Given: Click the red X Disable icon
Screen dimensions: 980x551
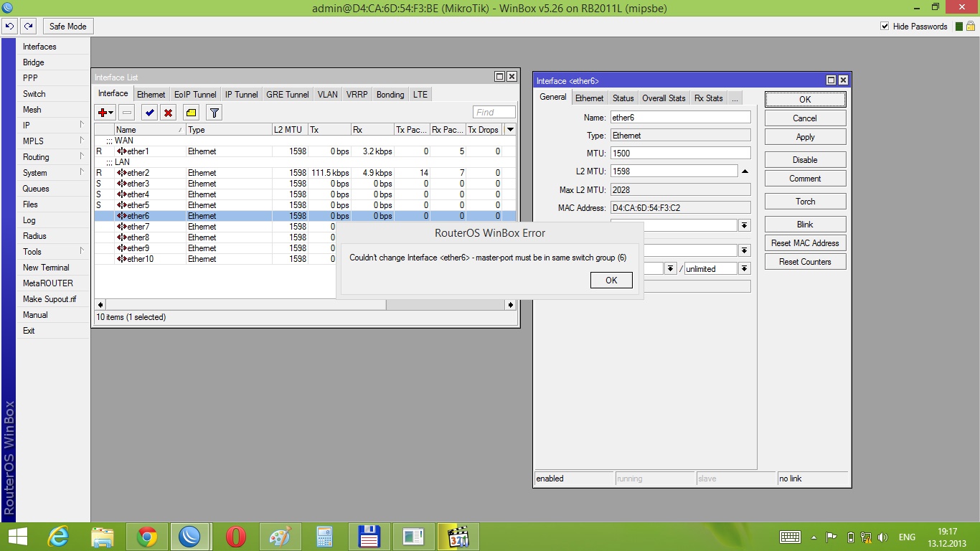Looking at the screenshot, I should click(x=168, y=113).
